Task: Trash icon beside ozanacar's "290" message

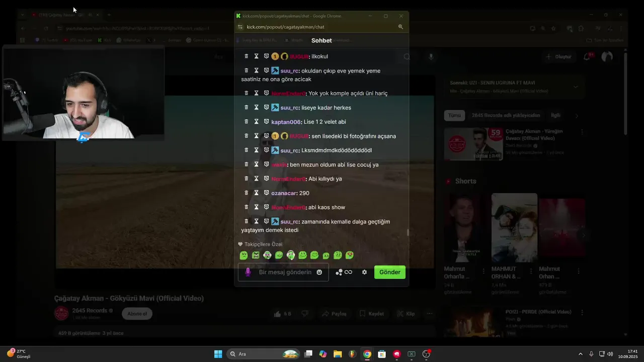Action: point(246,193)
